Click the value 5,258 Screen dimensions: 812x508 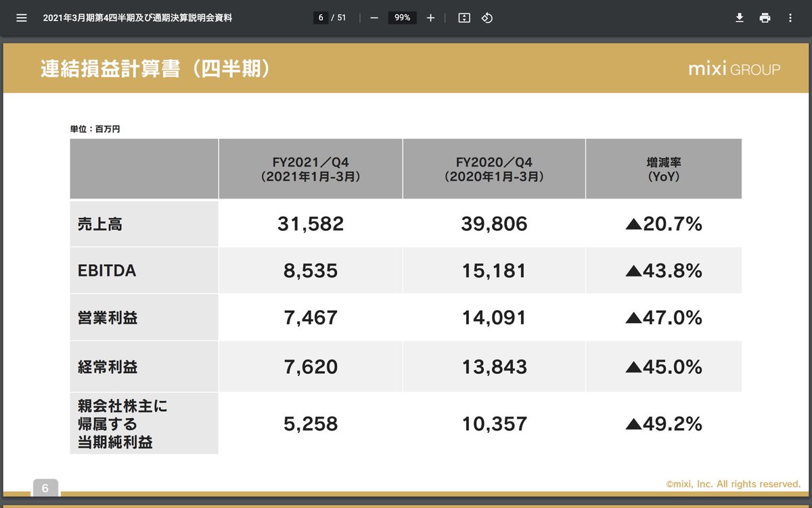(311, 424)
